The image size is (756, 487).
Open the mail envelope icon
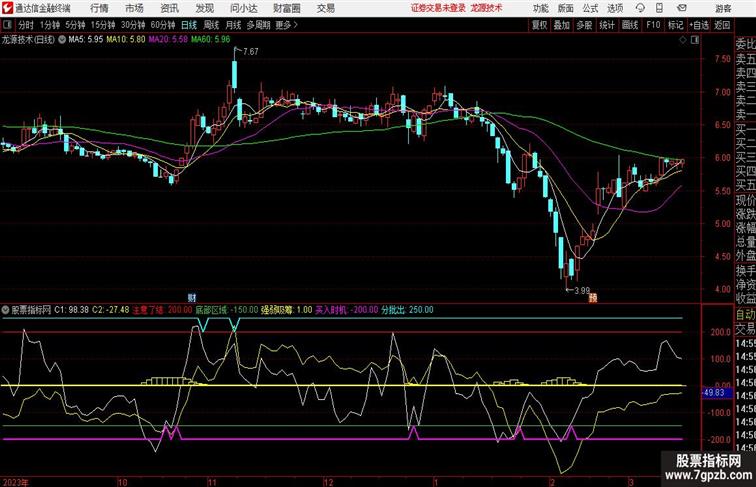(x=682, y=8)
